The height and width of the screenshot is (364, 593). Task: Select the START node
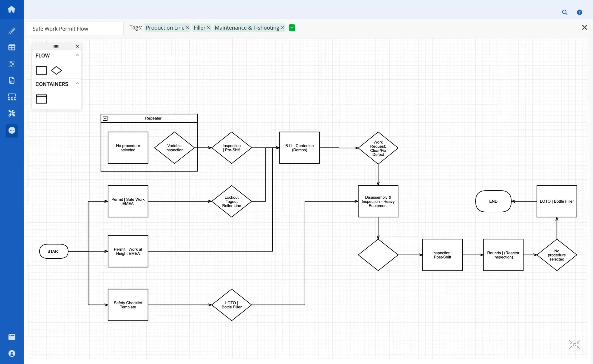click(54, 251)
